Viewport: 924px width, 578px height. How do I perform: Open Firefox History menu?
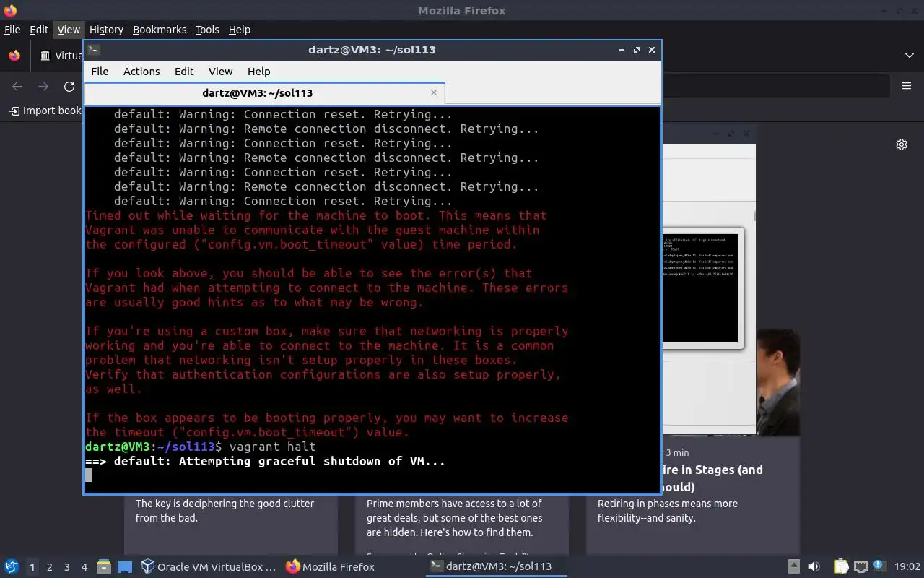106,30
